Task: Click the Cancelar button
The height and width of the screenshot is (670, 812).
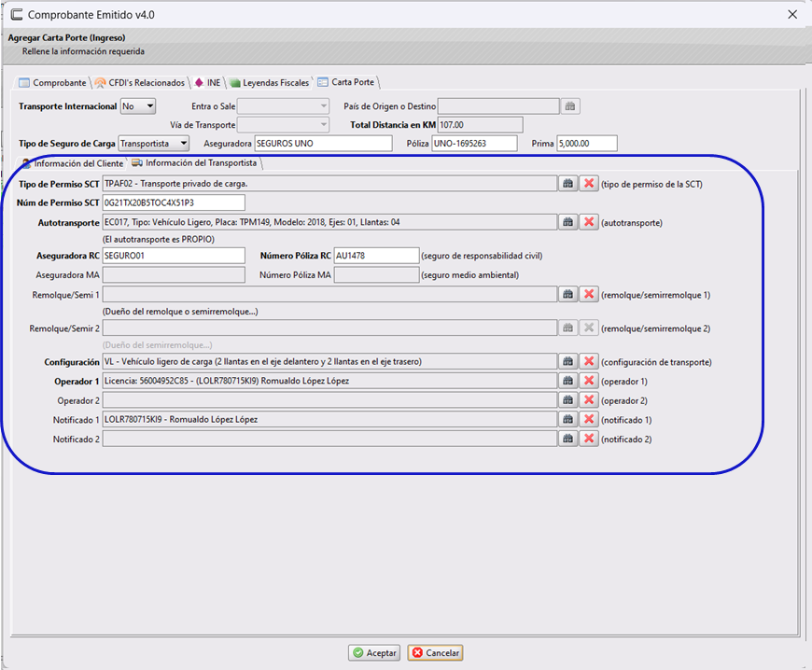Action: 435,653
